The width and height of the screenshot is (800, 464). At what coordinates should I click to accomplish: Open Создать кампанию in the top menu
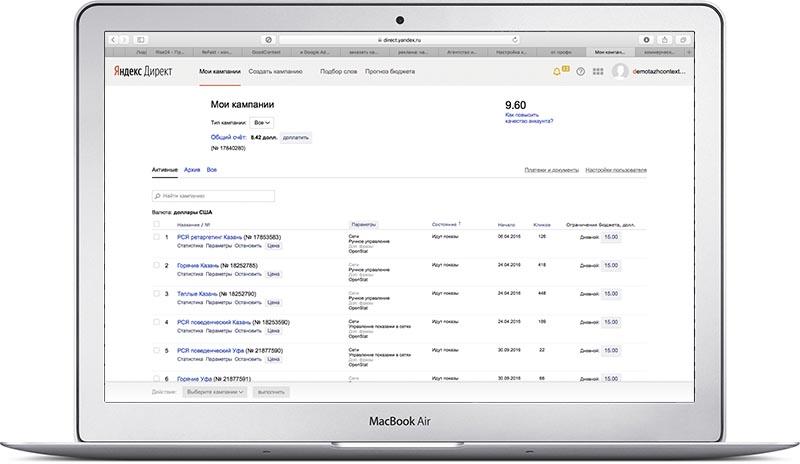coord(276,71)
